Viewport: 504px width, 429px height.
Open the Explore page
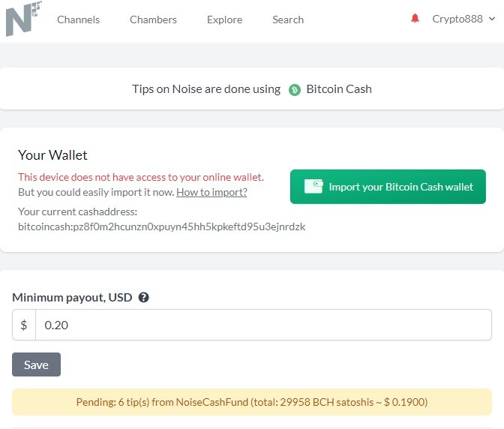(x=225, y=19)
